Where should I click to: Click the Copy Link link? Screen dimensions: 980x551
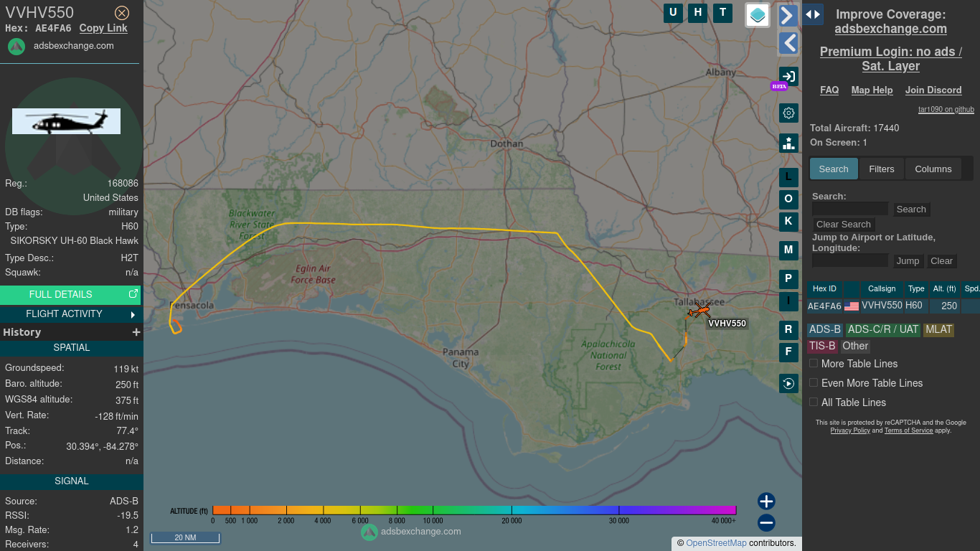[103, 28]
